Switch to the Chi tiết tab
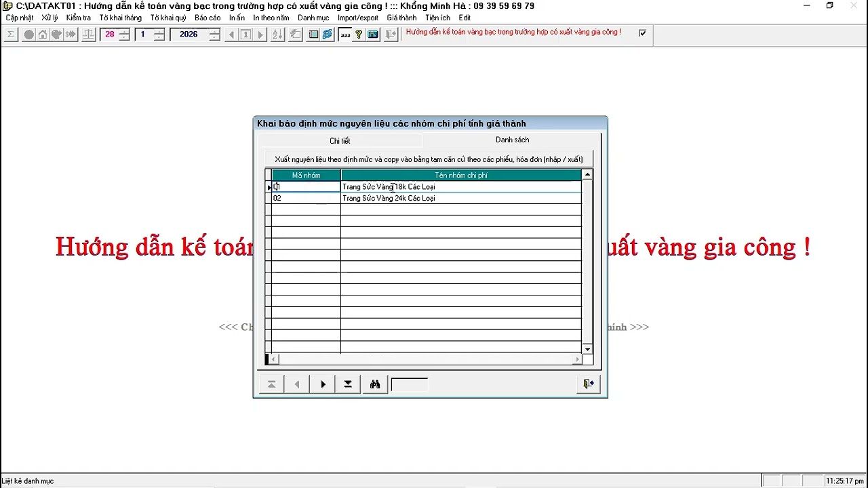The width and height of the screenshot is (868, 488). point(340,141)
